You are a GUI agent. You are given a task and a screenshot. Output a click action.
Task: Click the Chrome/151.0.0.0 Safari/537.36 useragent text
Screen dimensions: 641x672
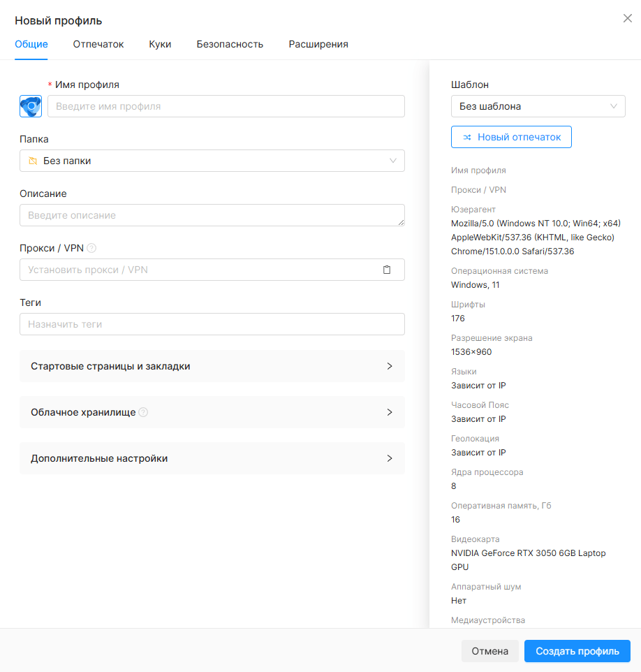click(513, 251)
